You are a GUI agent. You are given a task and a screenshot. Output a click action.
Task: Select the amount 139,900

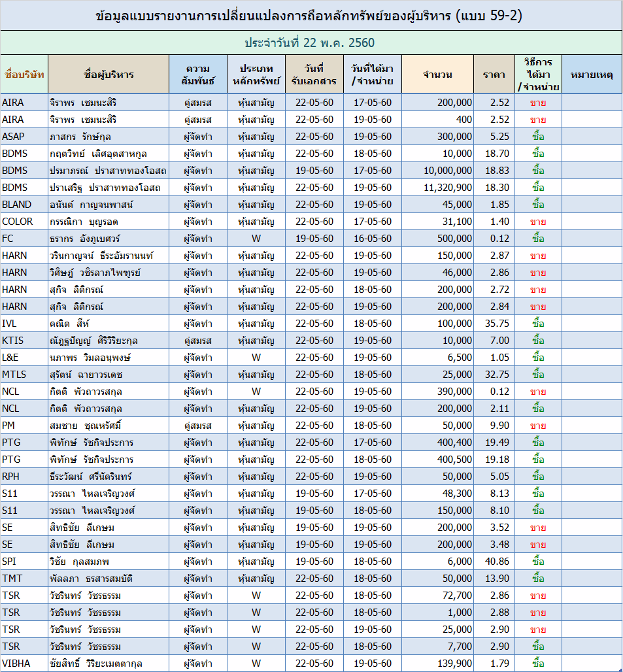click(x=454, y=664)
